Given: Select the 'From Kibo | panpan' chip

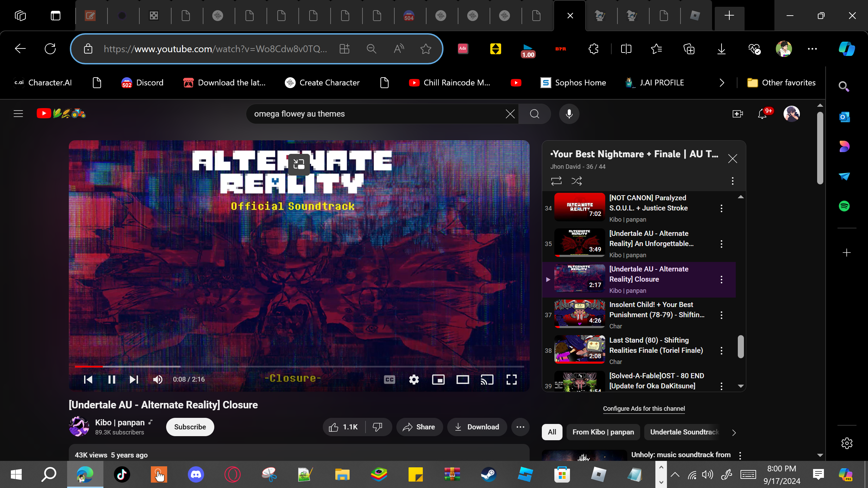Looking at the screenshot, I should coord(603,432).
